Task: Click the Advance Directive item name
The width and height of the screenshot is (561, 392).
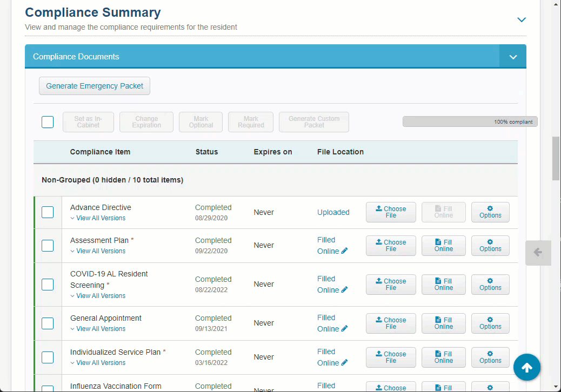Action: click(101, 208)
